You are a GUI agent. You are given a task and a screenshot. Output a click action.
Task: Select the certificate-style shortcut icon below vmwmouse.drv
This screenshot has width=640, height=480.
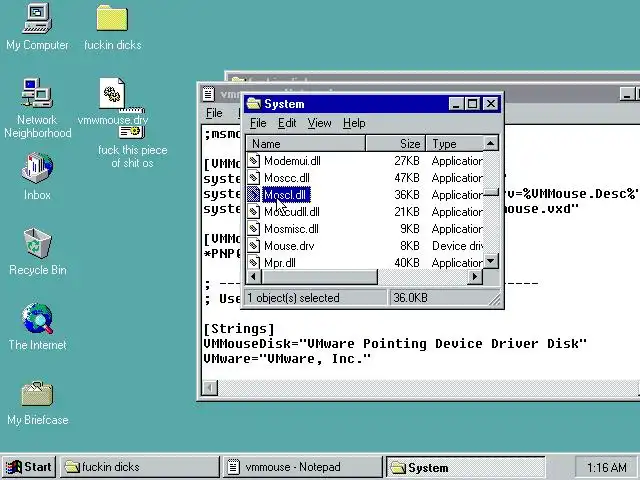[131, 131]
